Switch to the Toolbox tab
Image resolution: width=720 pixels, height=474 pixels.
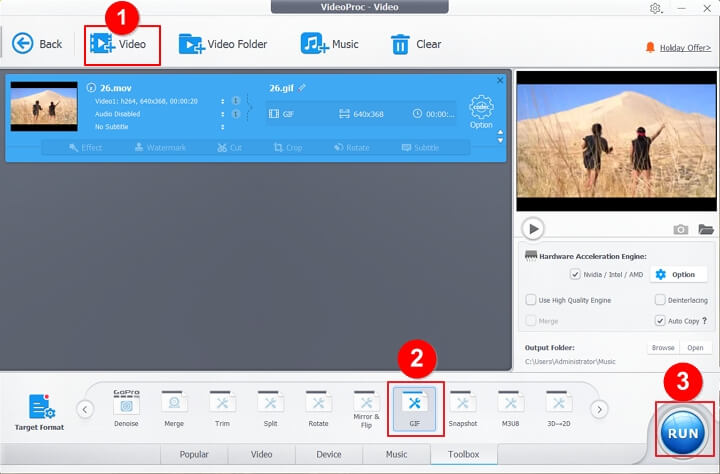pyautogui.click(x=464, y=454)
